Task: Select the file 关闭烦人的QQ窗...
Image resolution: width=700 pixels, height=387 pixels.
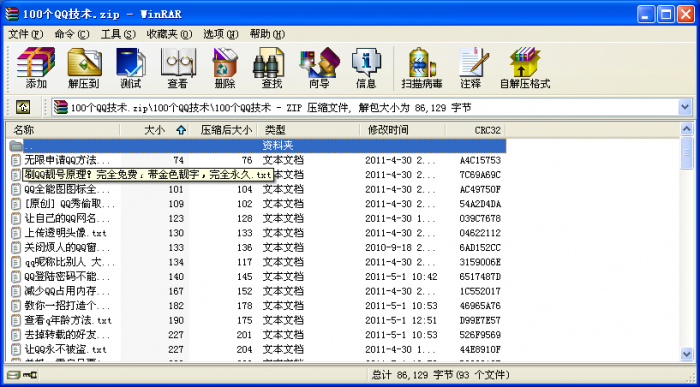Action: [x=67, y=247]
